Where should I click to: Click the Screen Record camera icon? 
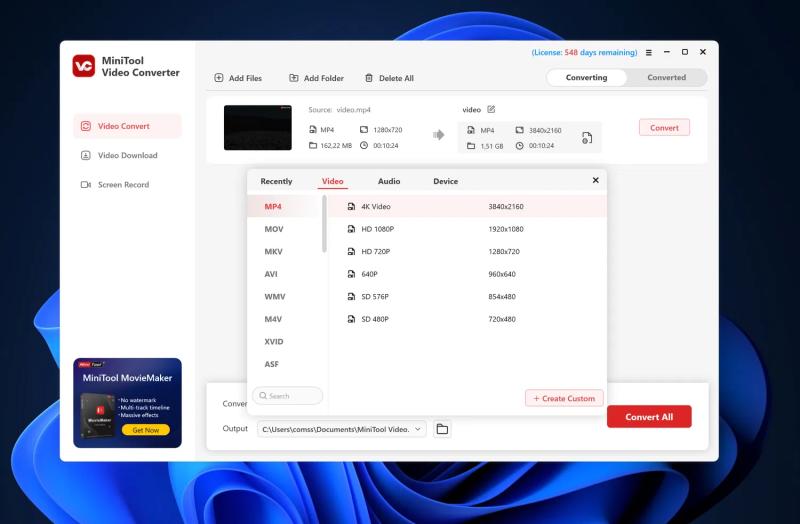86,184
